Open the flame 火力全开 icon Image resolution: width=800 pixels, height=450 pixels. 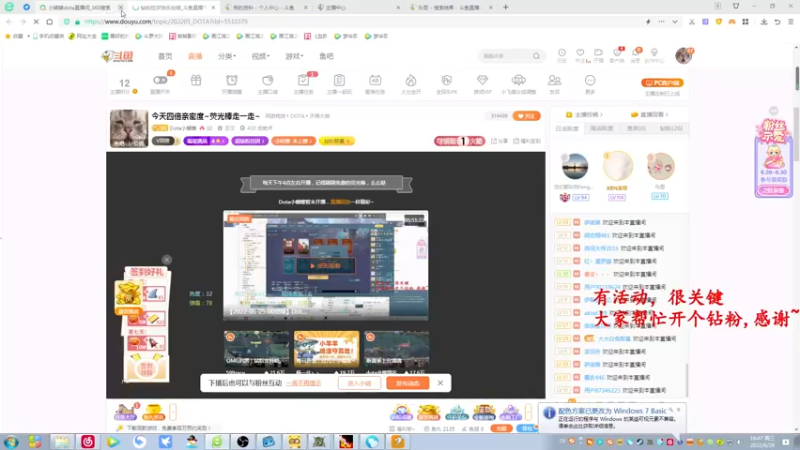411,81
